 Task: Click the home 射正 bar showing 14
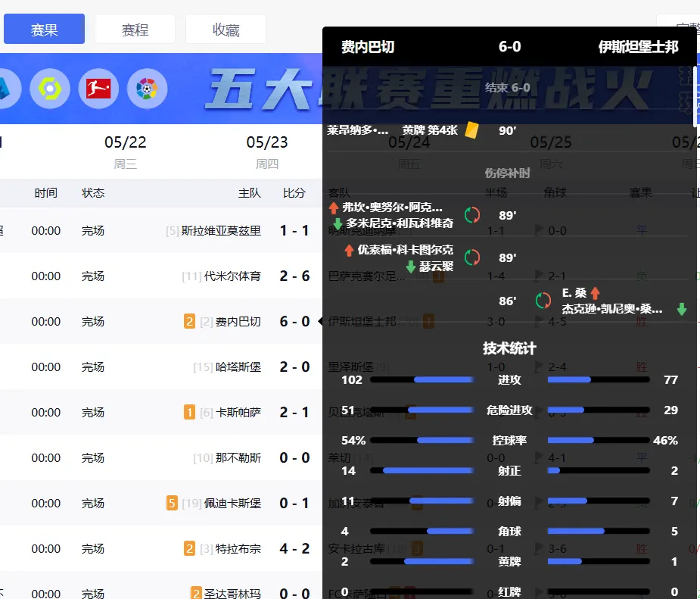tap(422, 470)
